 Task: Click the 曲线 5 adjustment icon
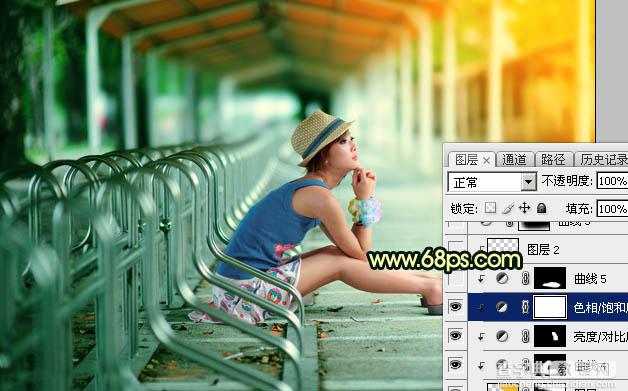click(x=502, y=278)
